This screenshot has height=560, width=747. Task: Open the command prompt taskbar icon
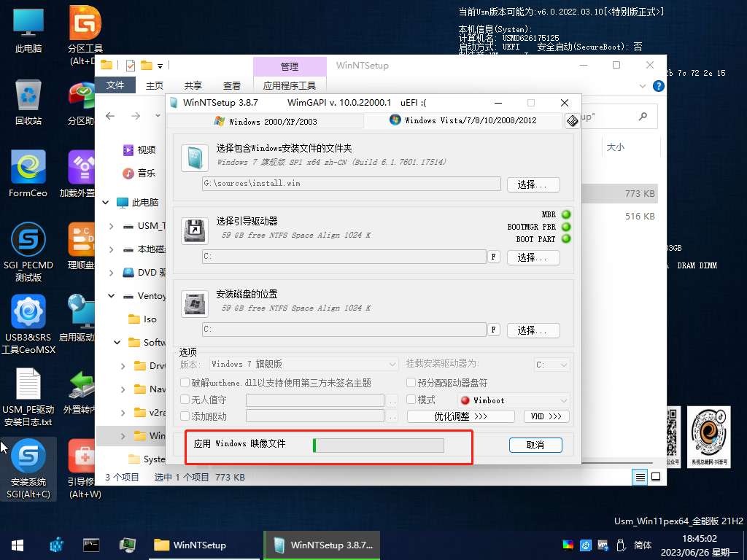coord(91,545)
